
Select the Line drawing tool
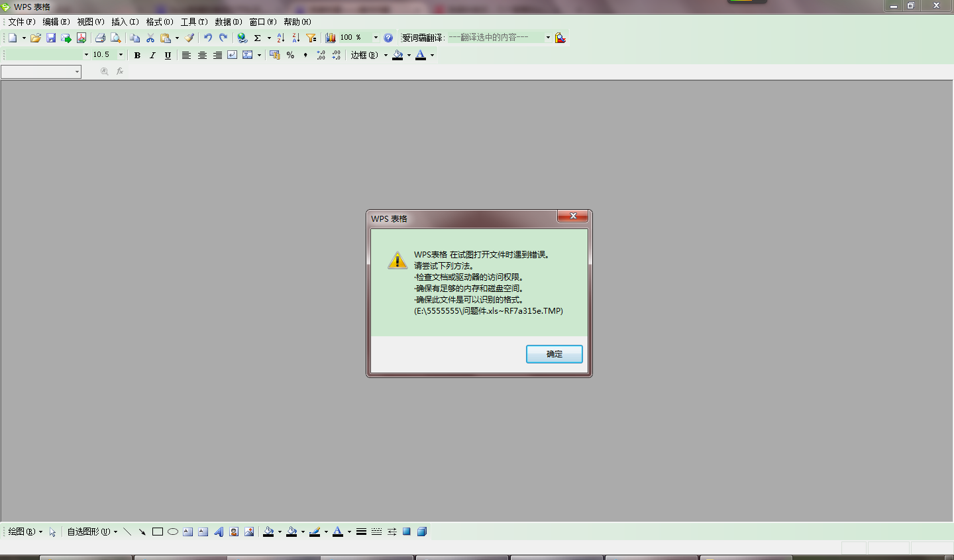[x=127, y=532]
